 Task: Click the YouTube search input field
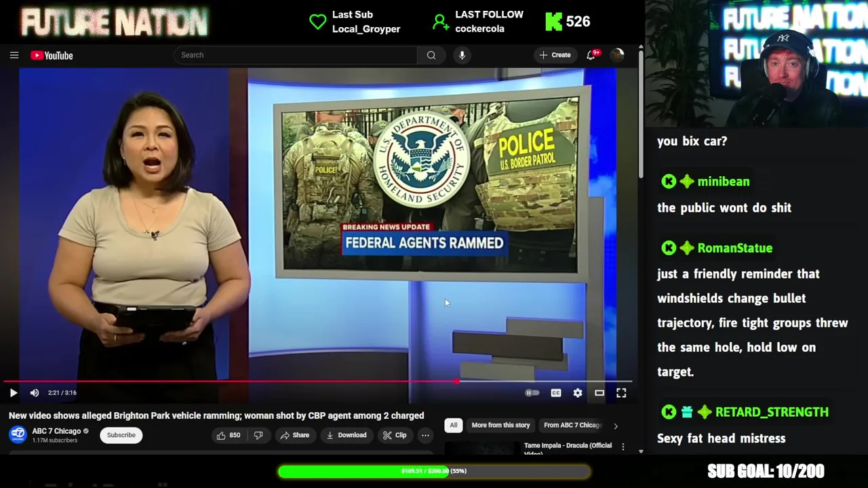[296, 55]
